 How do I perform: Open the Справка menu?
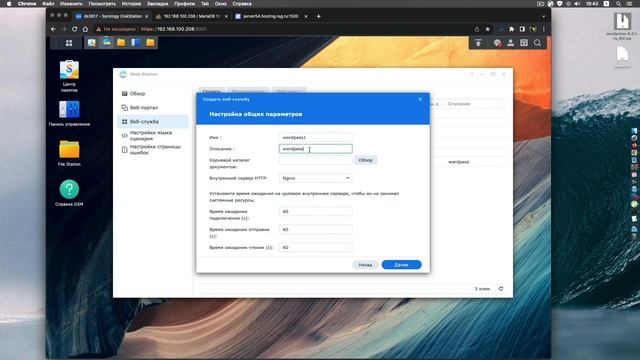[x=242, y=4]
